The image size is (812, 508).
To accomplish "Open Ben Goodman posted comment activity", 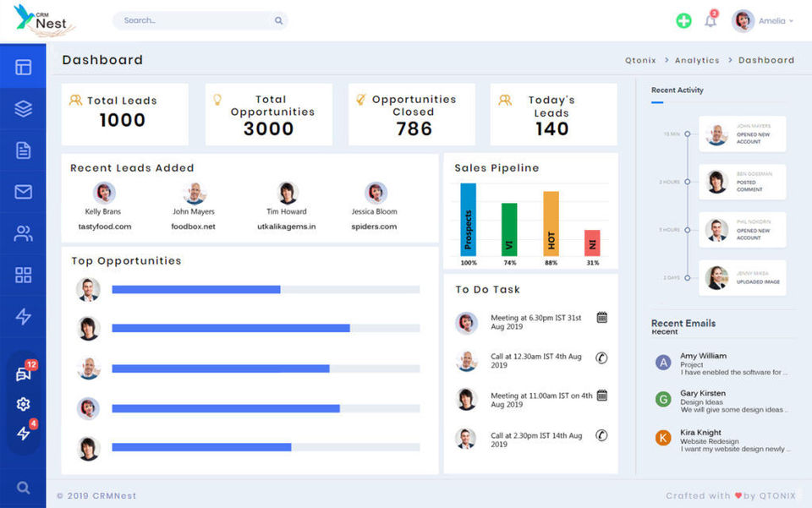I will pyautogui.click(x=742, y=182).
